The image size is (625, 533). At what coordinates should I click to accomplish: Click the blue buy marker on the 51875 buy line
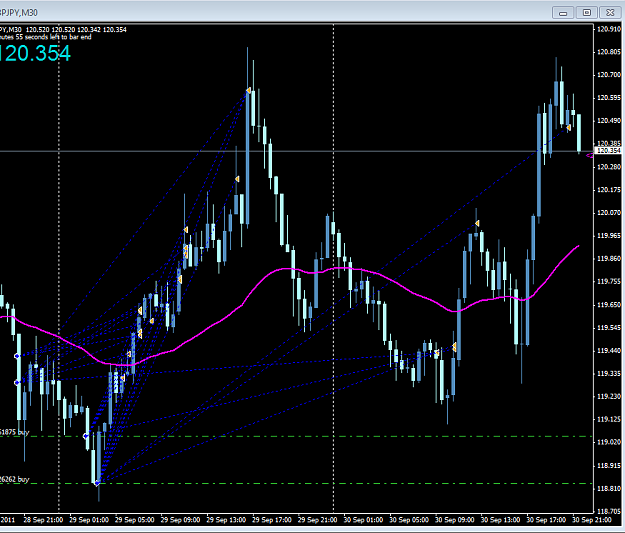[x=86, y=436]
